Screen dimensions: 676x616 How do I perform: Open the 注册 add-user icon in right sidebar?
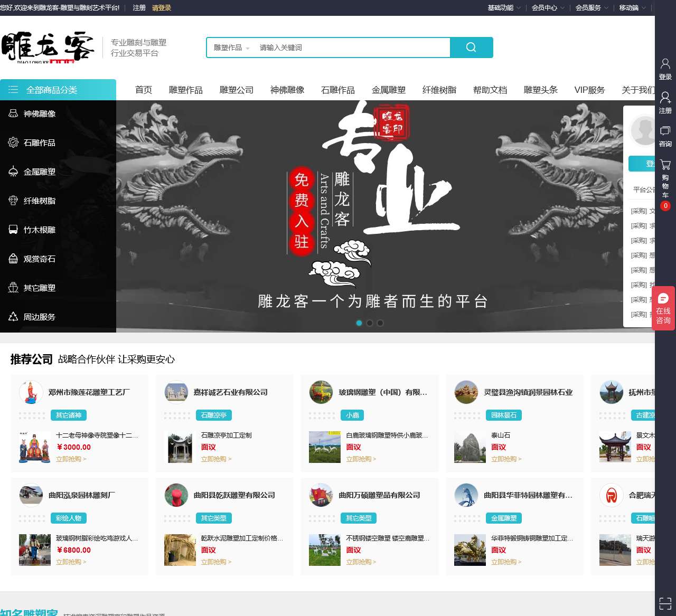(x=665, y=98)
